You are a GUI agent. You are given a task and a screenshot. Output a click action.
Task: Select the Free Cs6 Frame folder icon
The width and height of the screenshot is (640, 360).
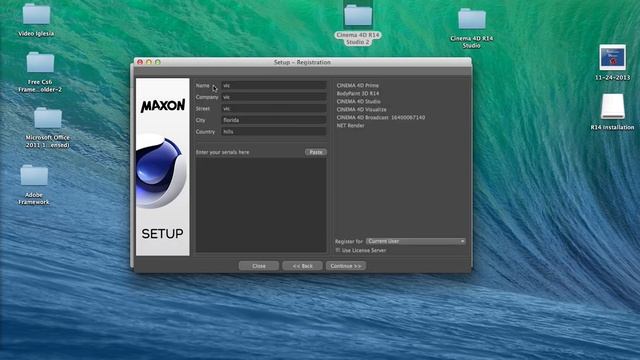40,63
